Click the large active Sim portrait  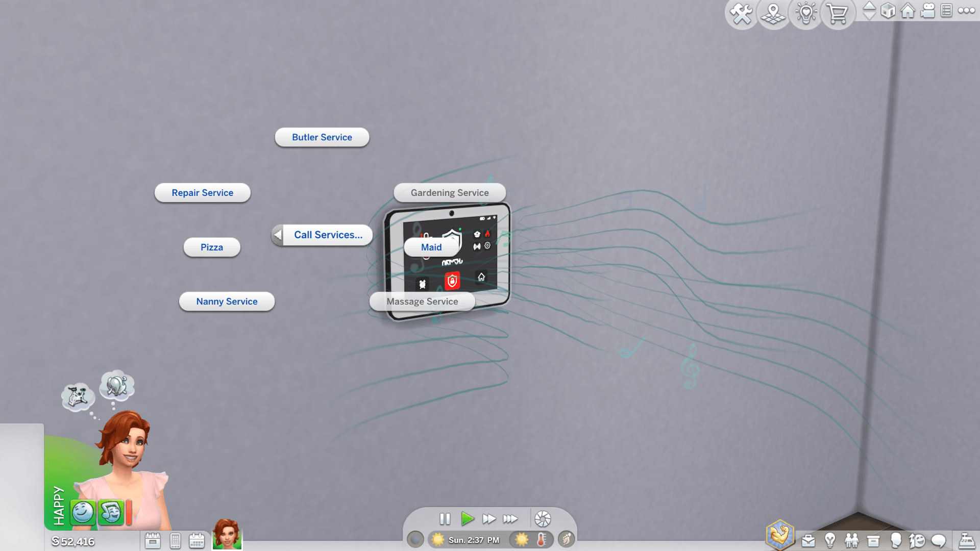click(128, 469)
